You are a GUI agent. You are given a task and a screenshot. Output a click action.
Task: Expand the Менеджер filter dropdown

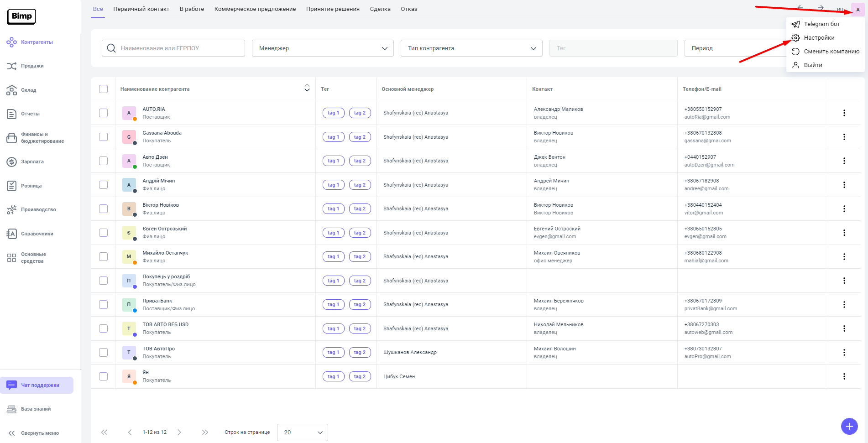pos(323,48)
